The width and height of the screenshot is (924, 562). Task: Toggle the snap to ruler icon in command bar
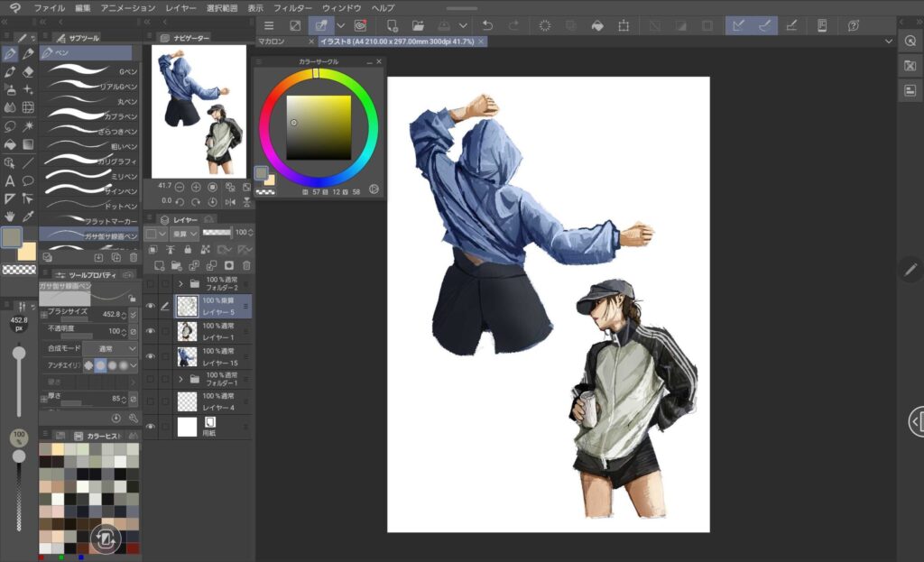pyautogui.click(x=738, y=25)
